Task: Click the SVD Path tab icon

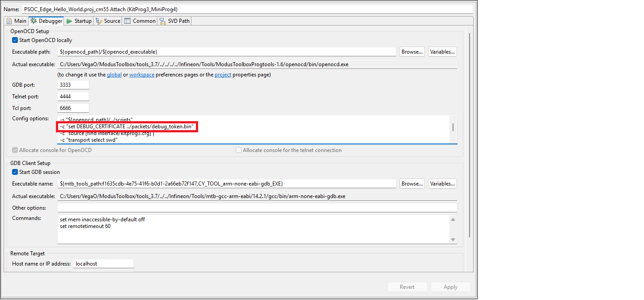Action: click(162, 21)
